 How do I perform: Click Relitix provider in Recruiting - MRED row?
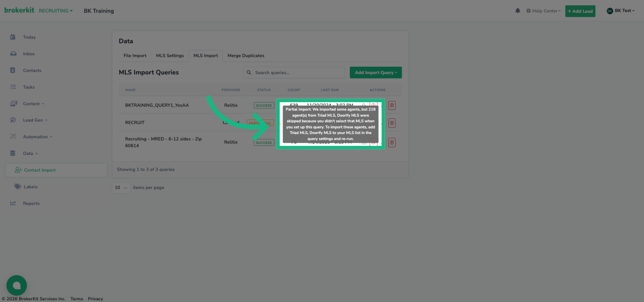coord(231,142)
